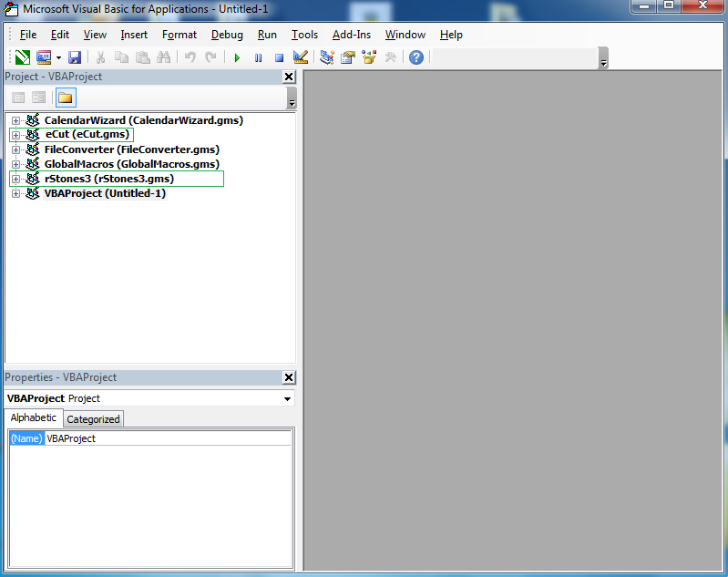This screenshot has width=728, height=577.
Task: Open the Format menu
Action: point(179,35)
